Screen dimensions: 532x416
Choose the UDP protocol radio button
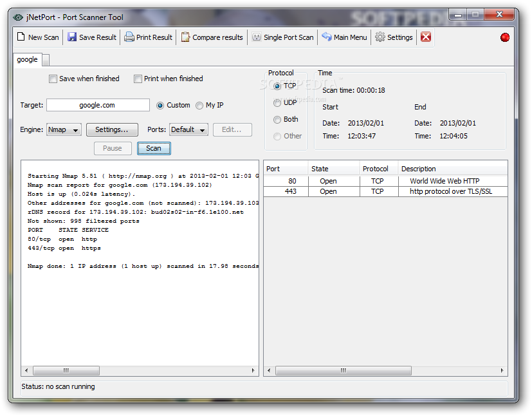pos(277,103)
